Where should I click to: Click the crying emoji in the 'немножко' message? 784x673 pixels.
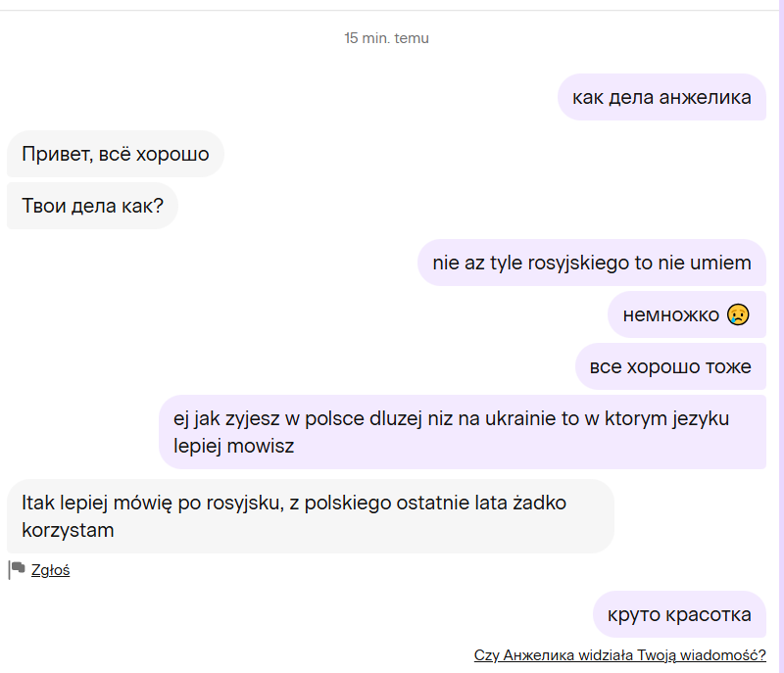point(738,314)
